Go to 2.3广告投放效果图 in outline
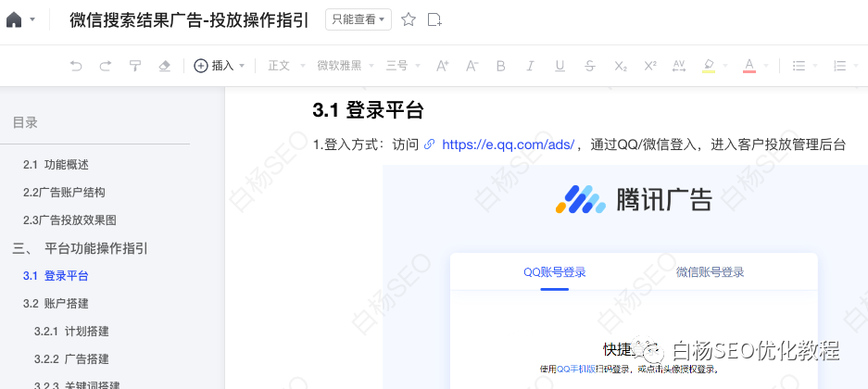 (69, 220)
